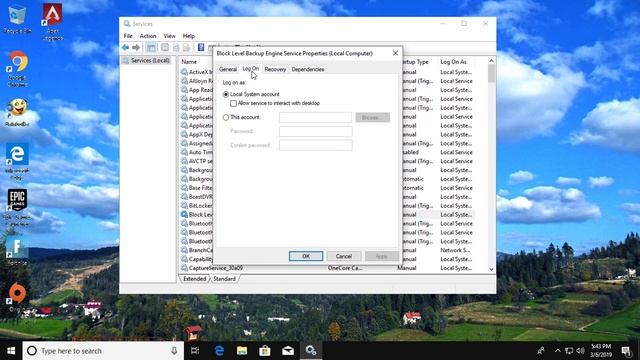640x360 pixels.
Task: Open Task View from the taskbar
Action: (195, 351)
